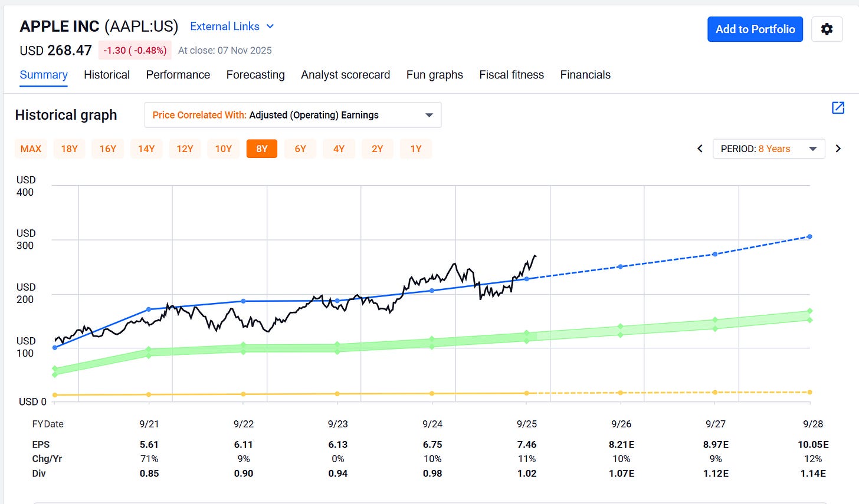Click dividend value 1.02
The height and width of the screenshot is (504, 859).
point(527,473)
